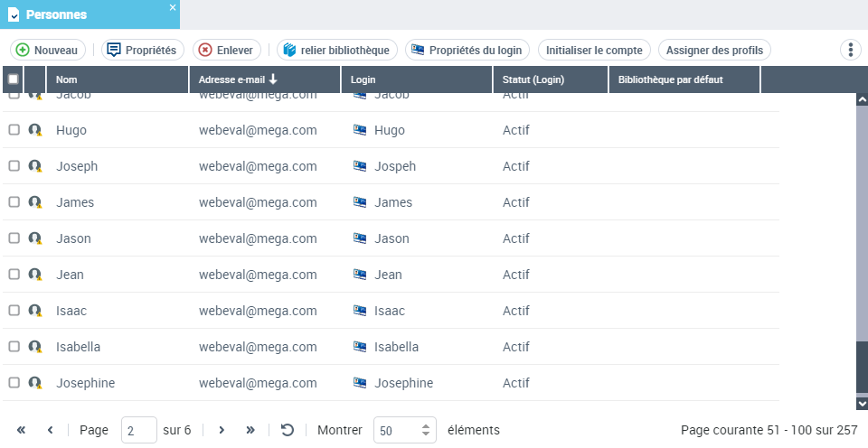Jump to the last page
The height and width of the screenshot is (448, 868).
coord(250,430)
